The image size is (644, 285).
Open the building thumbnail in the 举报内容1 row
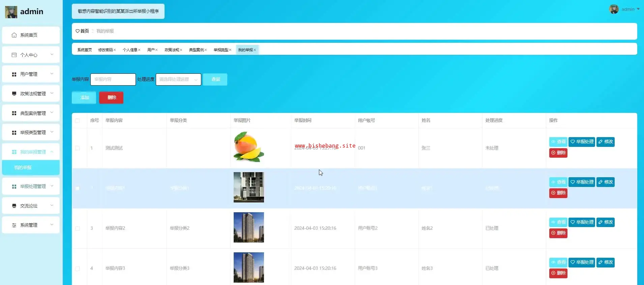249,187
